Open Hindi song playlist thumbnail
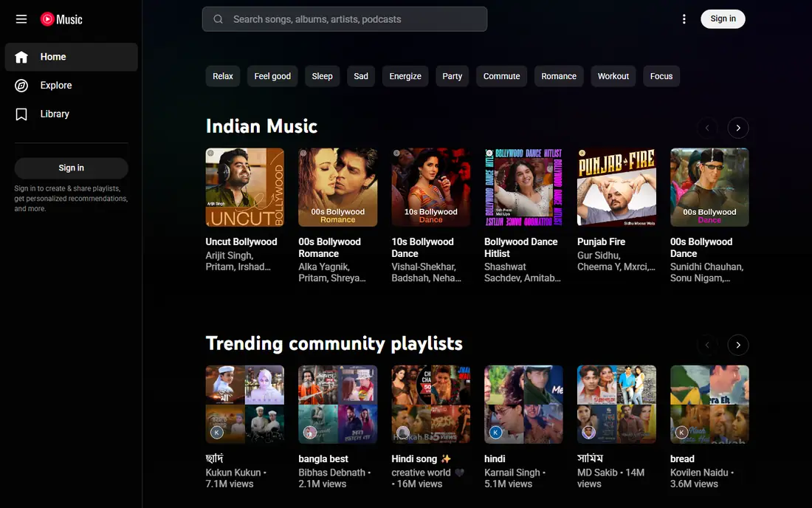The height and width of the screenshot is (508, 812). pos(431,405)
